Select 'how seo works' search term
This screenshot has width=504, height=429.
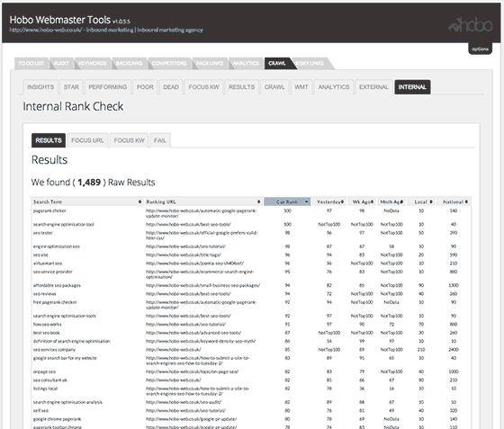[x=47, y=325]
